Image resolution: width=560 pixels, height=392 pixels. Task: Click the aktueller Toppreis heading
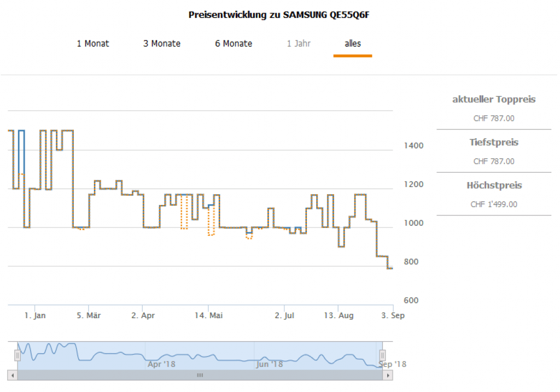click(494, 100)
